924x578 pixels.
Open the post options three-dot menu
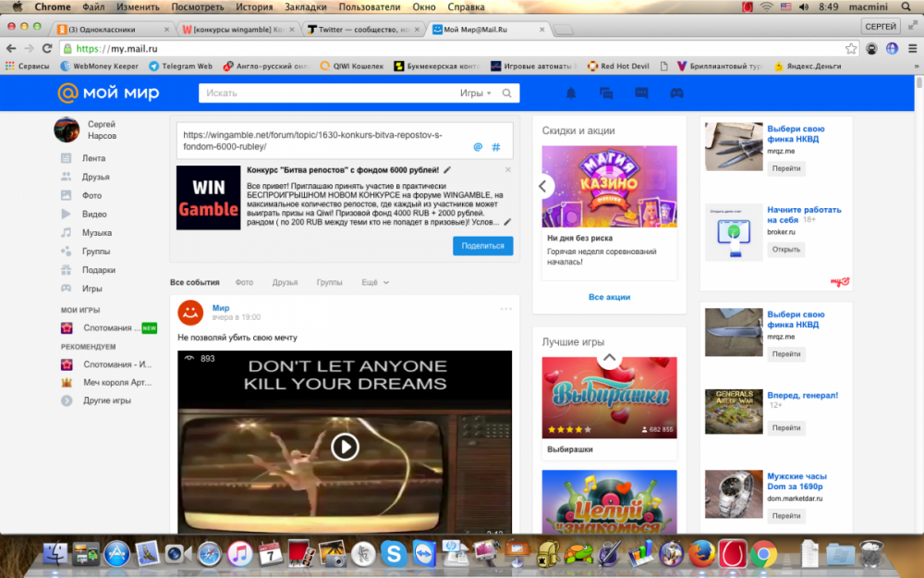505,309
